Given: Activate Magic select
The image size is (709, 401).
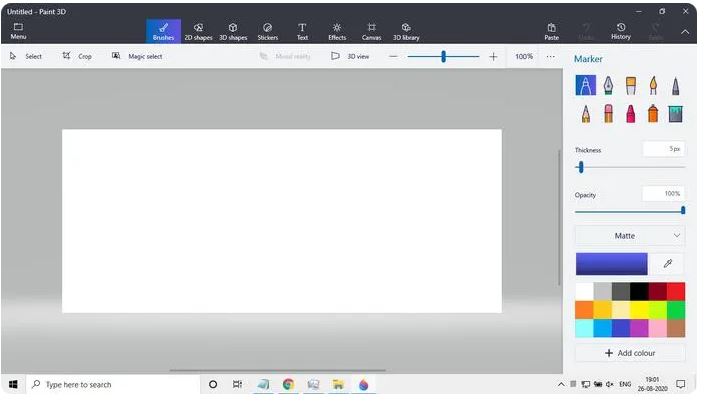Looking at the screenshot, I should [x=137, y=57].
